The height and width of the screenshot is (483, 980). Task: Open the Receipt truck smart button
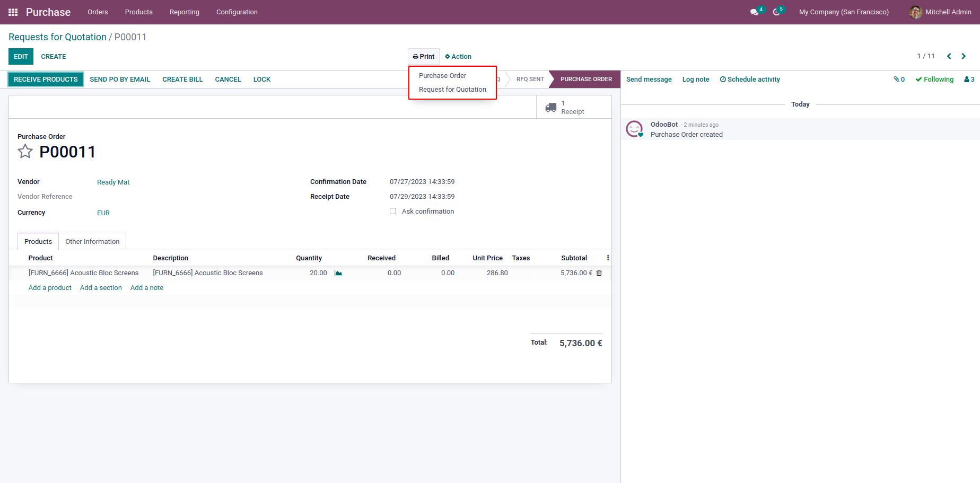pos(574,107)
